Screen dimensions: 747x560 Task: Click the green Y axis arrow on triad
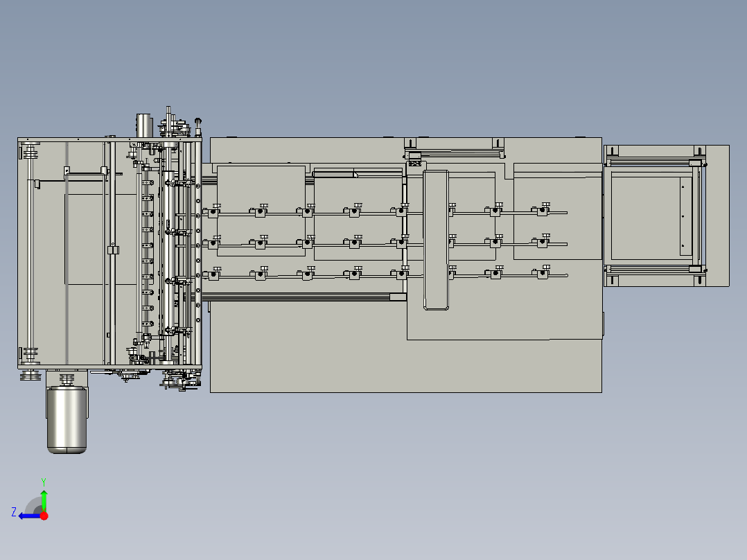tap(44, 500)
